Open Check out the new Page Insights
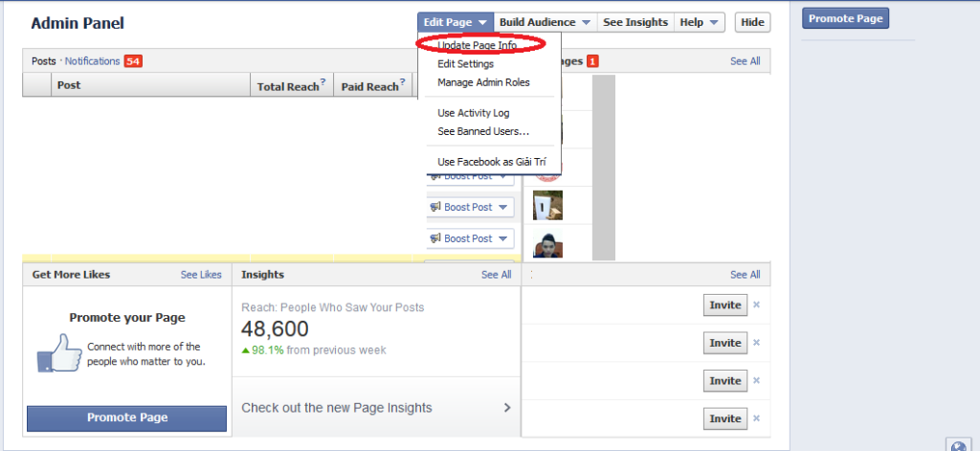The width and height of the screenshot is (980, 451). [376, 408]
